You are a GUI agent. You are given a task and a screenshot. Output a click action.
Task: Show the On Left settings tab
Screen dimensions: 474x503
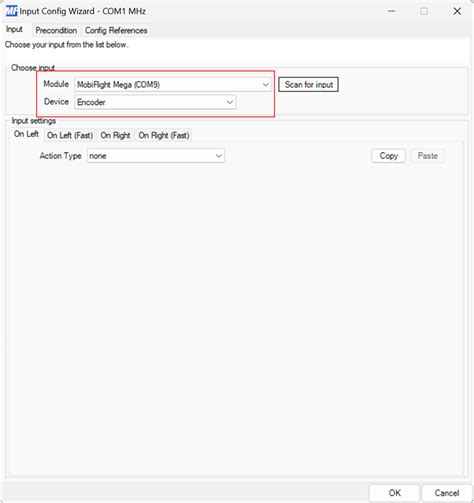pos(26,134)
